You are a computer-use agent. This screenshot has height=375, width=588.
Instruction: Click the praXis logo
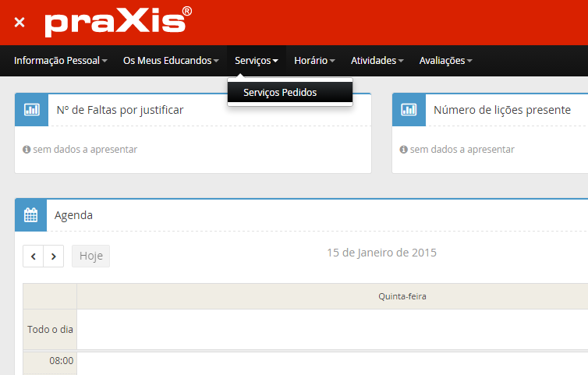tap(118, 23)
